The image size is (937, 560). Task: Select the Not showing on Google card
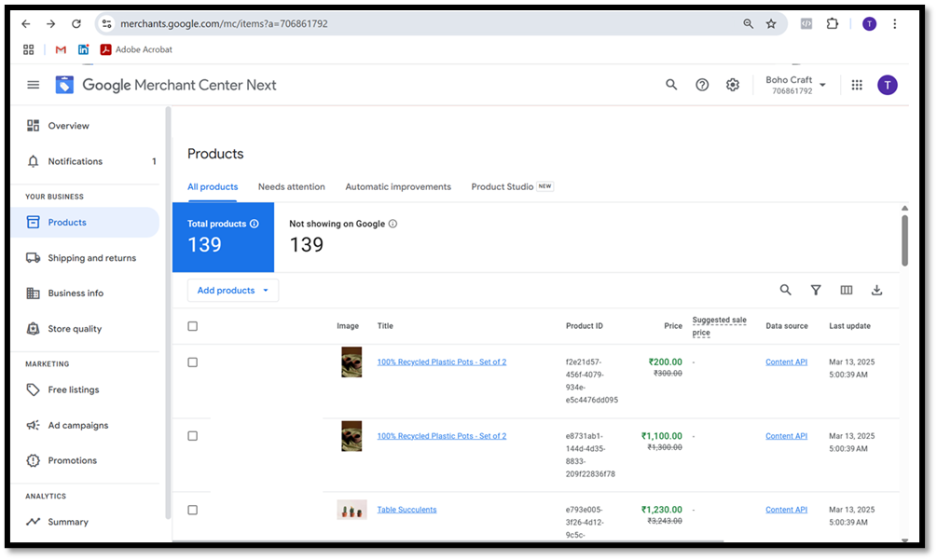pos(344,237)
